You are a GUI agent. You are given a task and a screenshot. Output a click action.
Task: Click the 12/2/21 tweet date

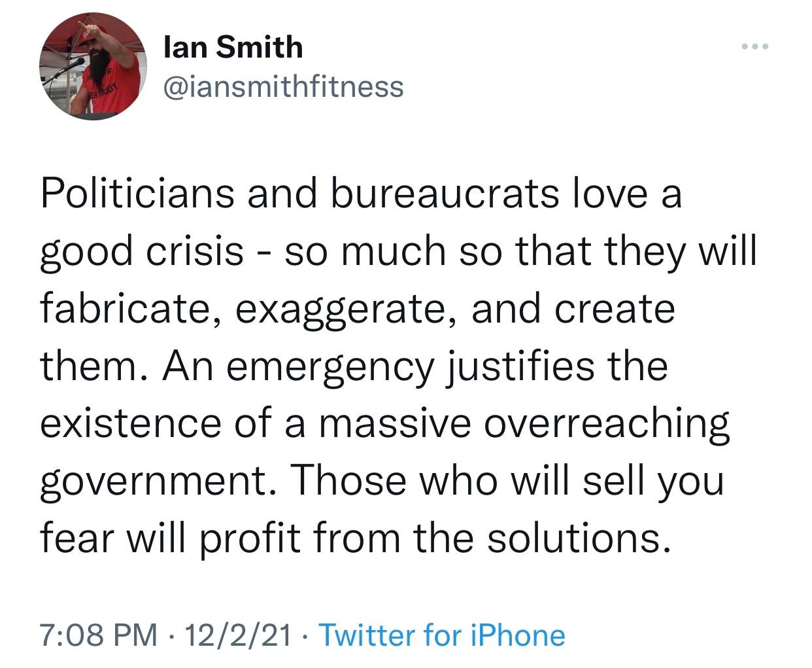[x=238, y=635]
